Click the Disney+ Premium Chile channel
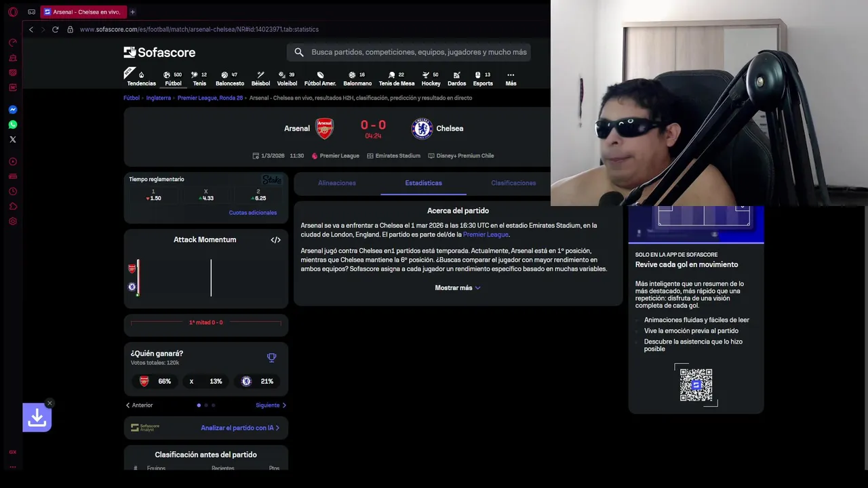 point(461,156)
